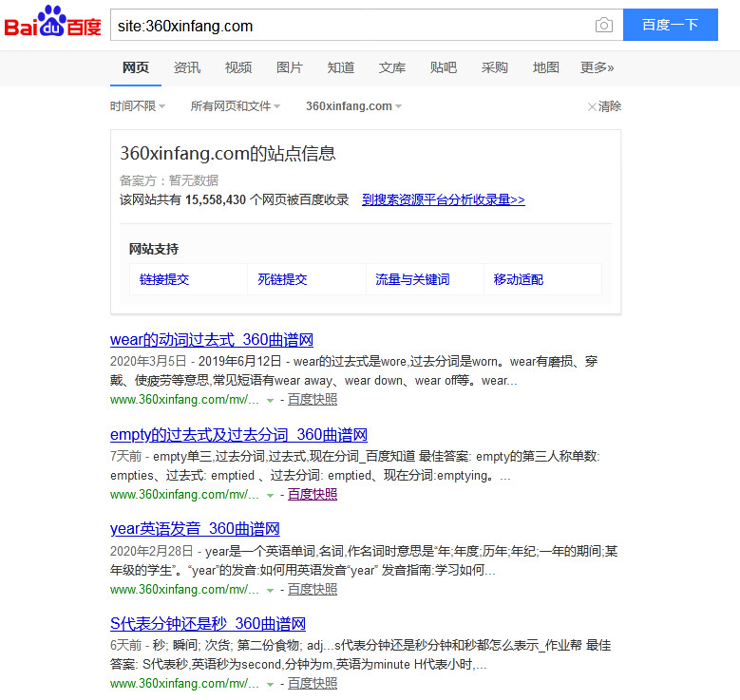Click the 360xinfang.com的站点信息 heading
The width and height of the screenshot is (740, 700).
[228, 154]
